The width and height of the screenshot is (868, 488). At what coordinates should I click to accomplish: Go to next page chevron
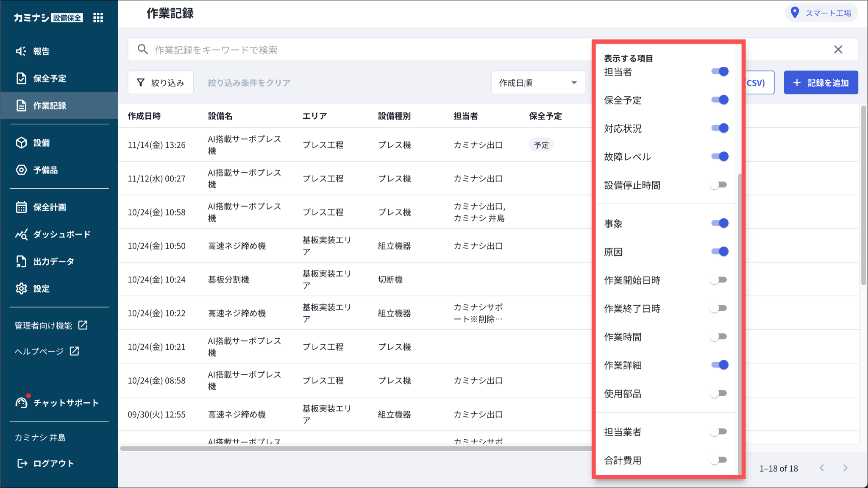(x=845, y=468)
